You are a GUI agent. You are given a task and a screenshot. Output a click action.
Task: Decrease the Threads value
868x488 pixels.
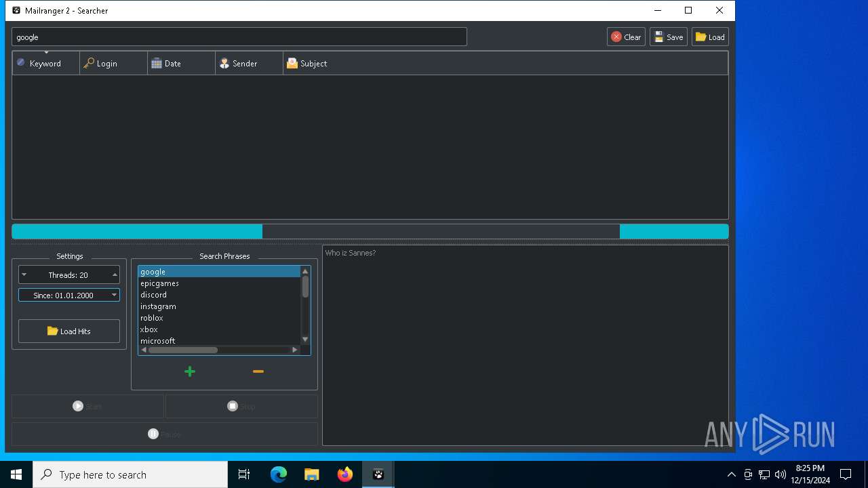pos(24,274)
